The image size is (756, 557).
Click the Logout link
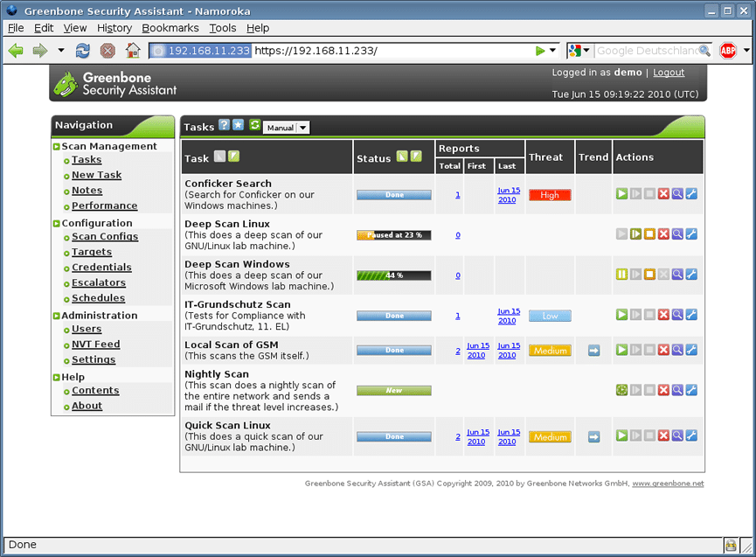point(668,73)
